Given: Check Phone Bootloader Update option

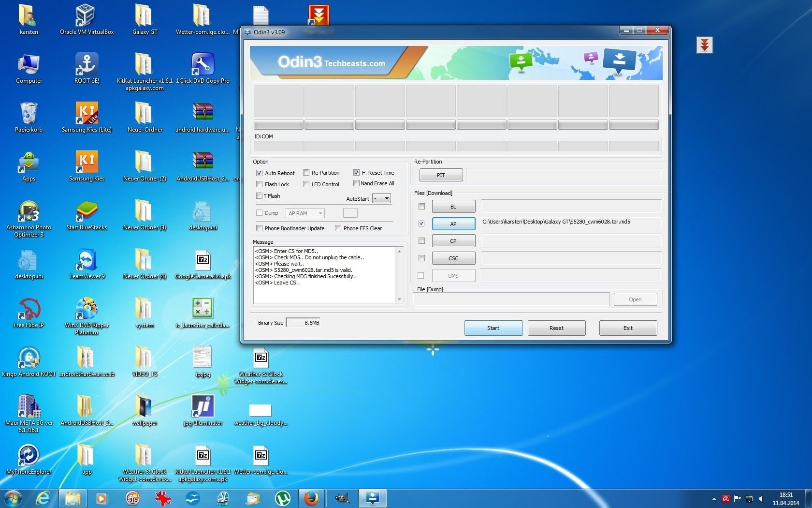Looking at the screenshot, I should (259, 228).
